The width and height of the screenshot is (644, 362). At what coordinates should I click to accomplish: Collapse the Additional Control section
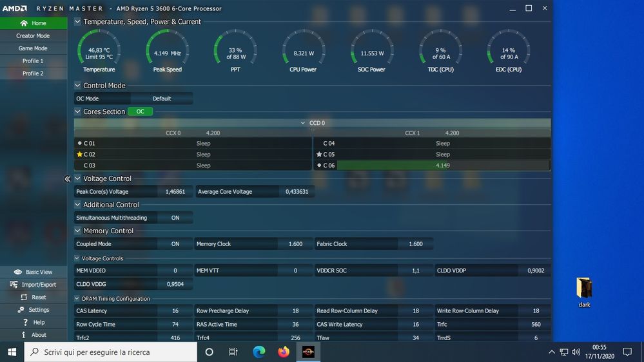point(77,204)
